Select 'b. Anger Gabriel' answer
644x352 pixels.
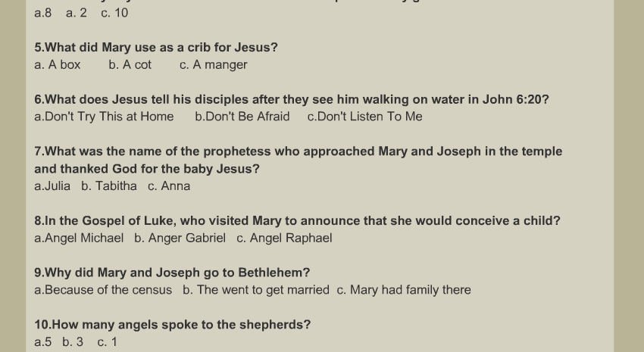pos(180,238)
